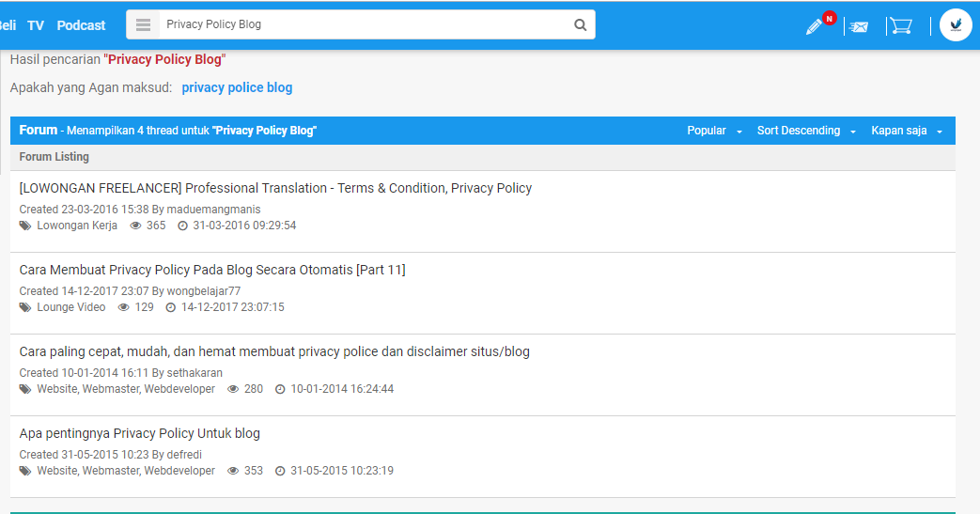Click clock icon beside 31-03-2016 09:29:54
The height and width of the screenshot is (514, 980).
(x=182, y=226)
